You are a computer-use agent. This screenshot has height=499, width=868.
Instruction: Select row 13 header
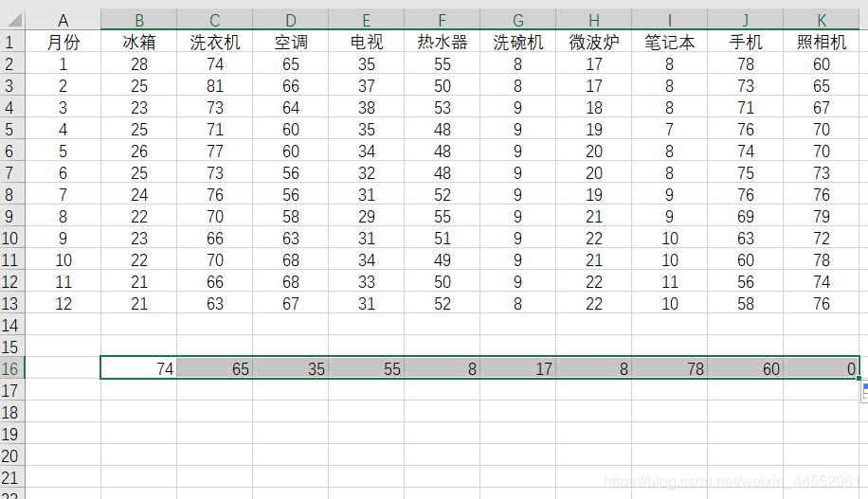(12, 304)
